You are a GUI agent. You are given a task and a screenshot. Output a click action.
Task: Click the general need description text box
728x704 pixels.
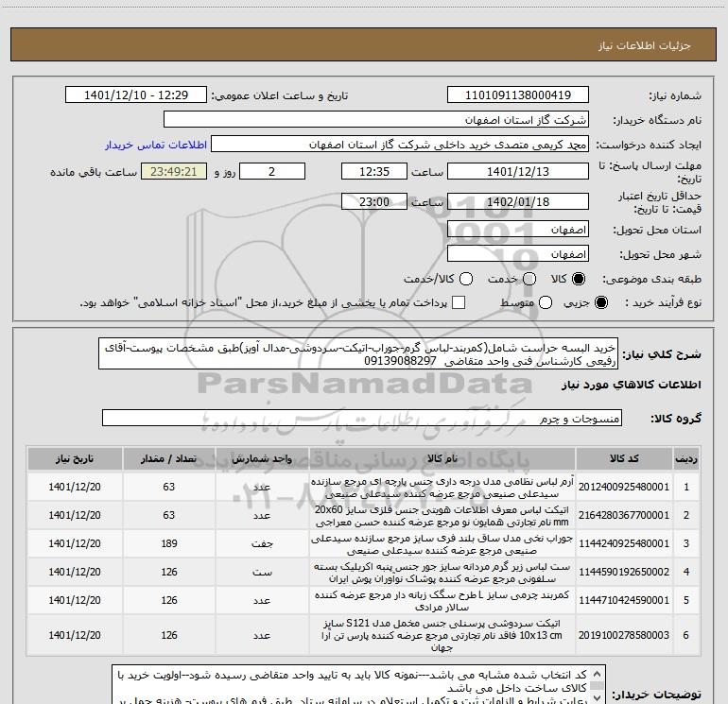[x=358, y=354]
